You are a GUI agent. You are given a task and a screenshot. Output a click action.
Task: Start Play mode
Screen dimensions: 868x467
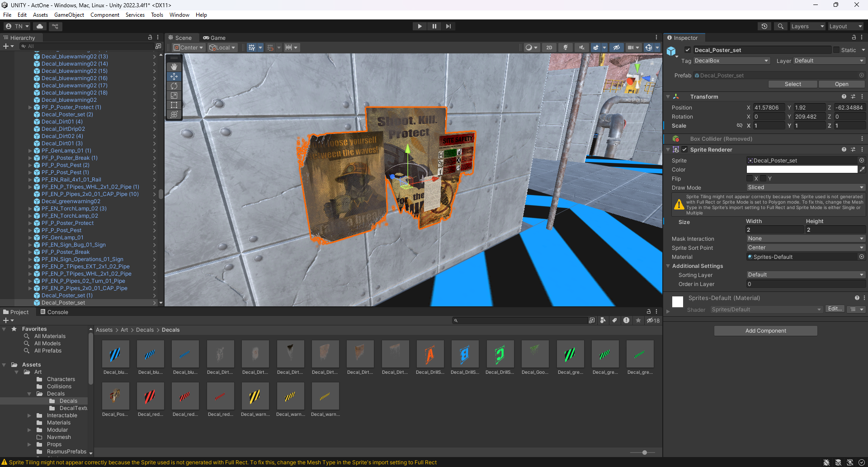coord(420,26)
